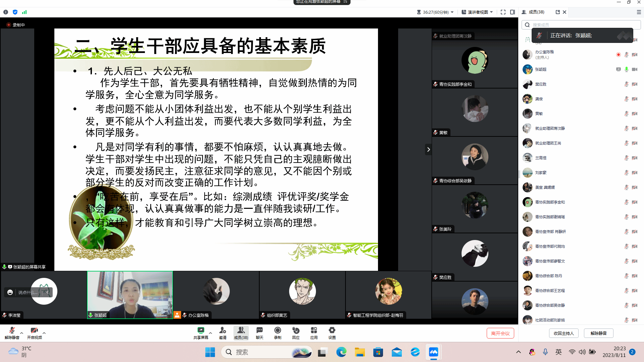Open Microsoft Edge from the taskbar
Screen dimensions: 644x362
[x=341, y=352]
